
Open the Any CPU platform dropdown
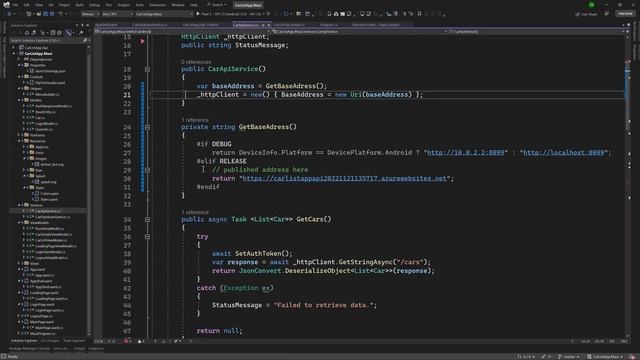117,14
